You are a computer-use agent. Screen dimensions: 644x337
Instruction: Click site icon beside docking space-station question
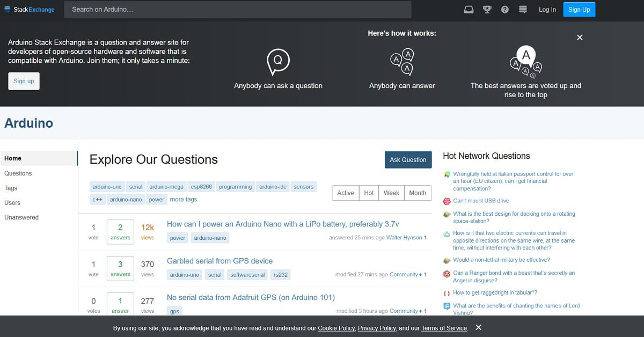coord(447,214)
